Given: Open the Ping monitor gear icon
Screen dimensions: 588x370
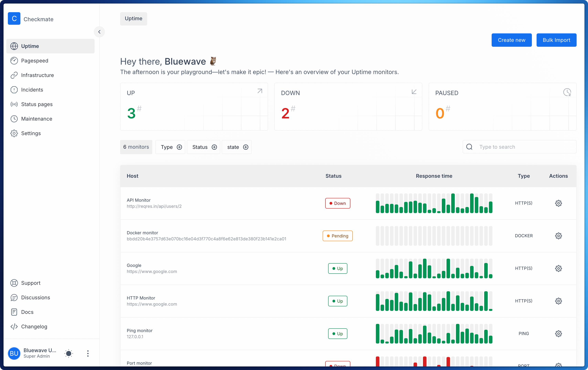Looking at the screenshot, I should click(x=558, y=334).
